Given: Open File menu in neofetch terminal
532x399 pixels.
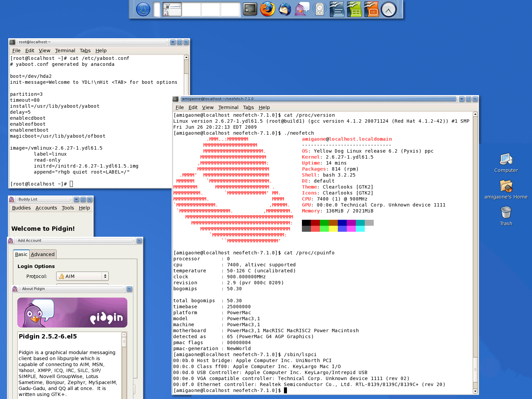Looking at the screenshot, I should [180, 107].
